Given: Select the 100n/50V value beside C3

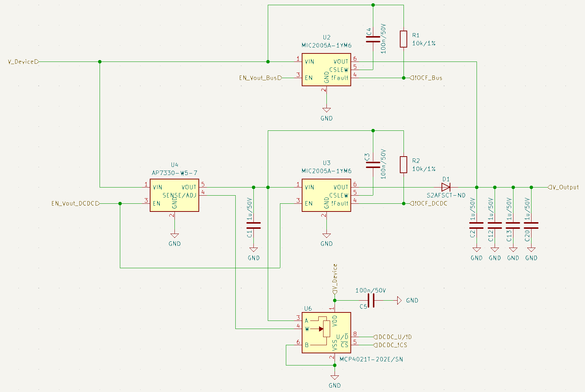Looking at the screenshot, I should [x=383, y=164].
